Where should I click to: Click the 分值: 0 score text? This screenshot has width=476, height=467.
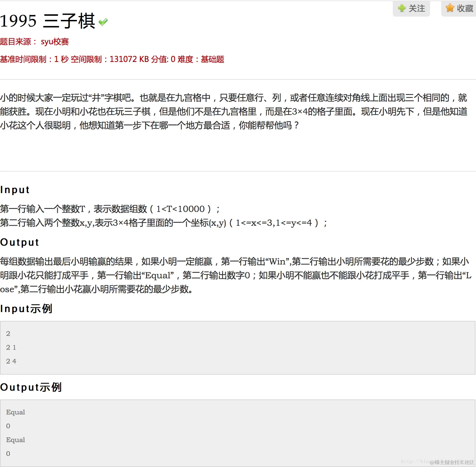point(163,59)
